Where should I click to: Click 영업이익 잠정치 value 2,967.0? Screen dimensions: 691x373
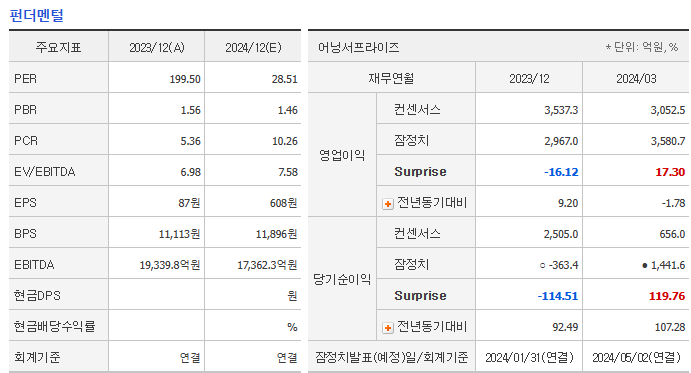[561, 141]
